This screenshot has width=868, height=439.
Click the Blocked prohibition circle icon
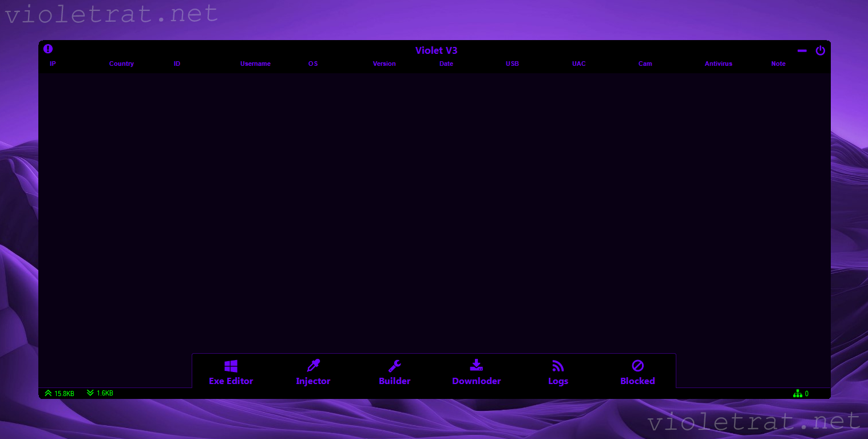tap(637, 366)
